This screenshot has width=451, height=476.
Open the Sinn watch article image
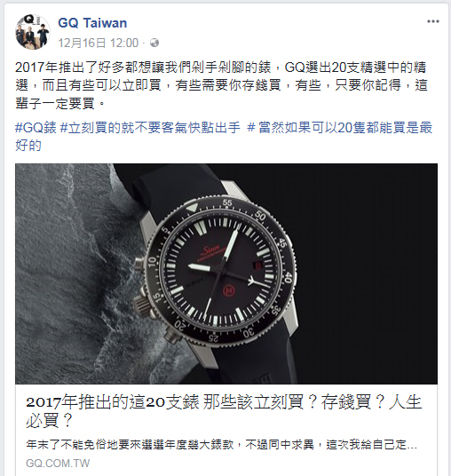click(226, 274)
